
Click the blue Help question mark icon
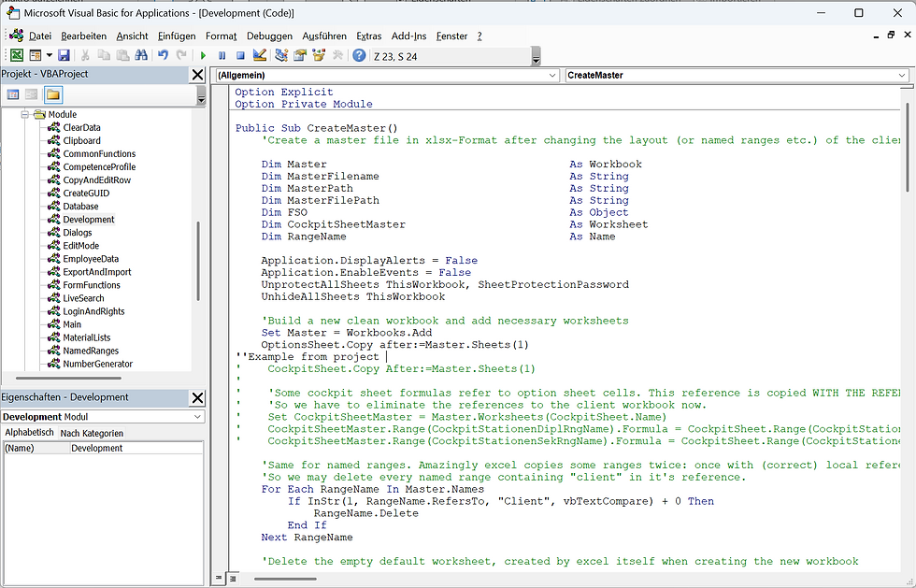click(x=359, y=55)
